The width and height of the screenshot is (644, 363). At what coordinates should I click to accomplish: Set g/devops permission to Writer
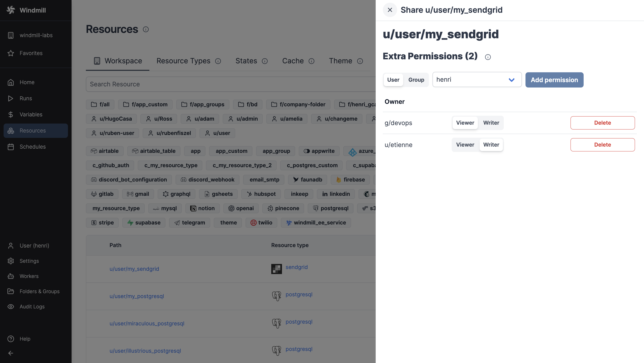click(491, 123)
